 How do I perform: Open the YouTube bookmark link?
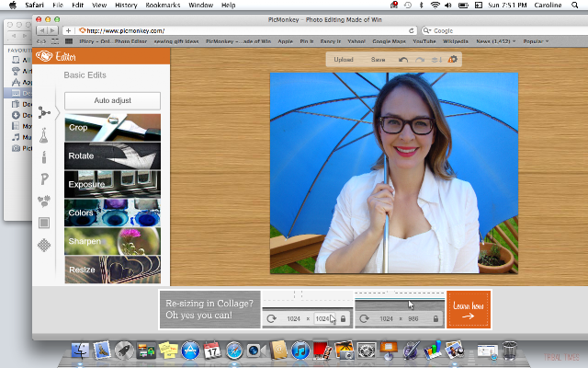(x=424, y=41)
